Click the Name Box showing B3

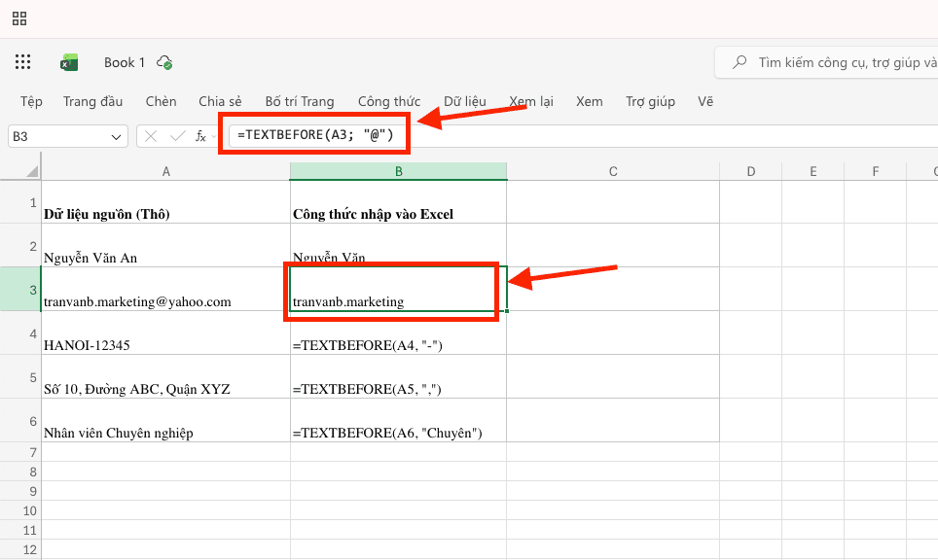coord(67,136)
